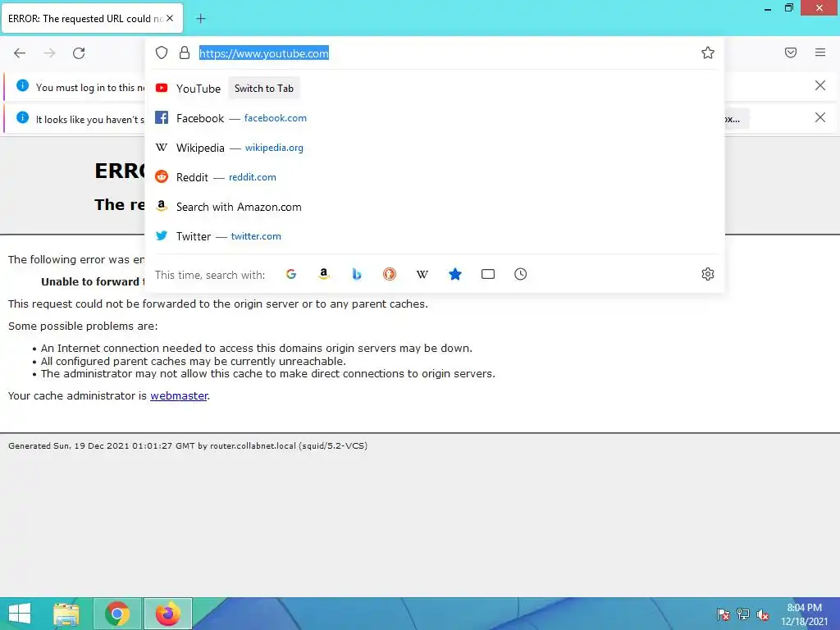Click Action Center flag tray icon
This screenshot has height=630, width=840.
point(724,614)
